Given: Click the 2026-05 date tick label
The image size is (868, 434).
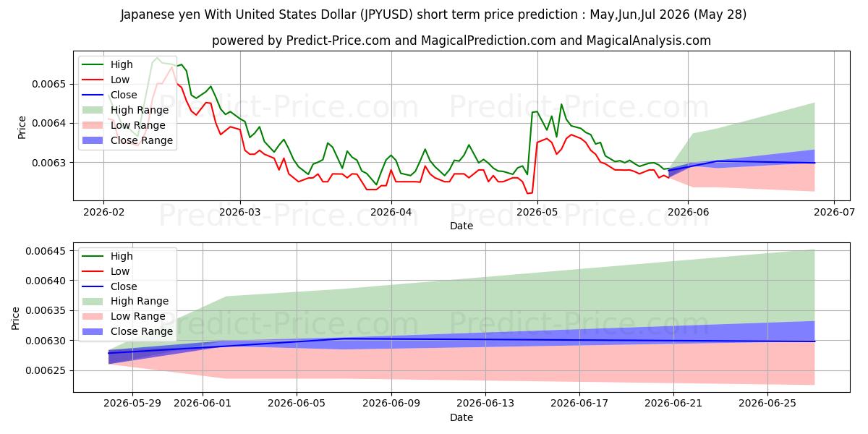Looking at the screenshot, I should point(537,213).
